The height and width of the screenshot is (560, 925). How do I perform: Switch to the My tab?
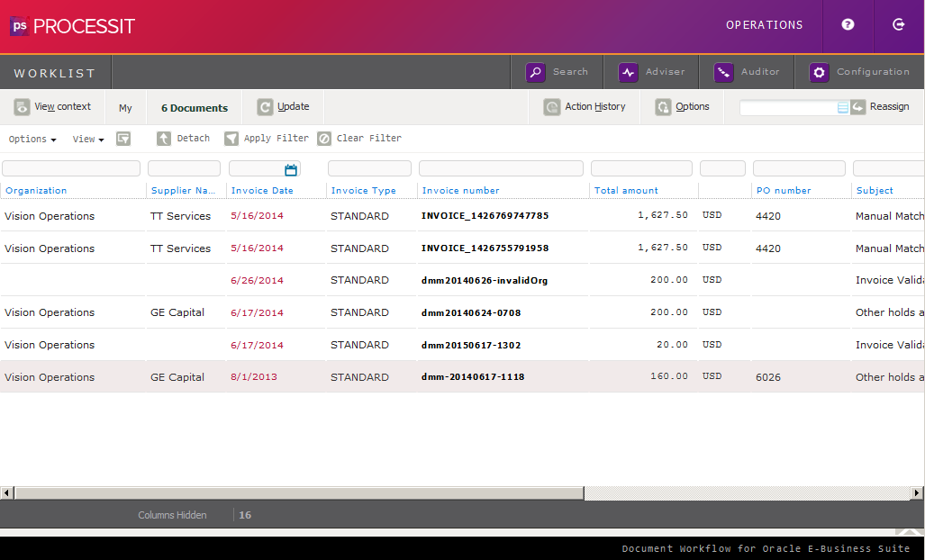pos(125,108)
